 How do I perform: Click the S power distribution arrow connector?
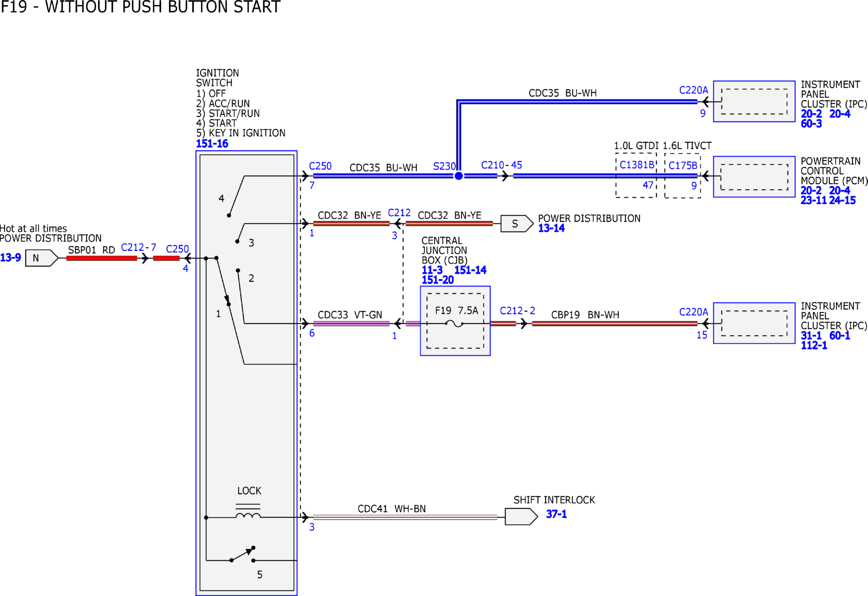pos(517,223)
